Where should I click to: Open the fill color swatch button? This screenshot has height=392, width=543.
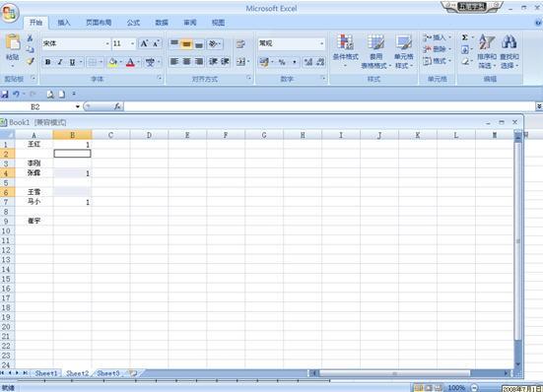(x=112, y=62)
